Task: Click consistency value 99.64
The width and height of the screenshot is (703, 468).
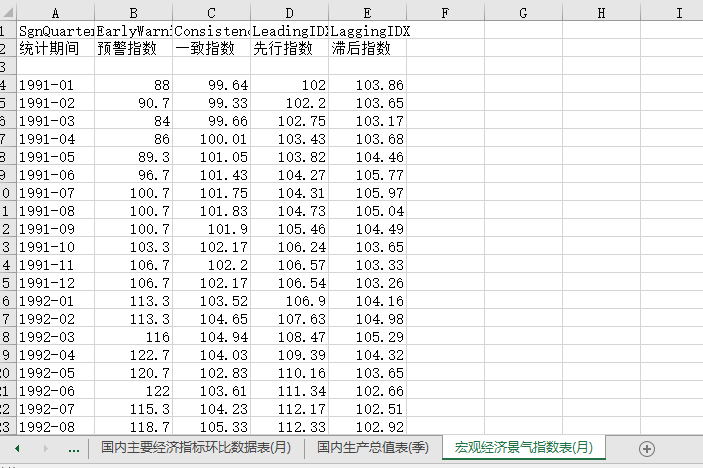Action: [x=211, y=84]
